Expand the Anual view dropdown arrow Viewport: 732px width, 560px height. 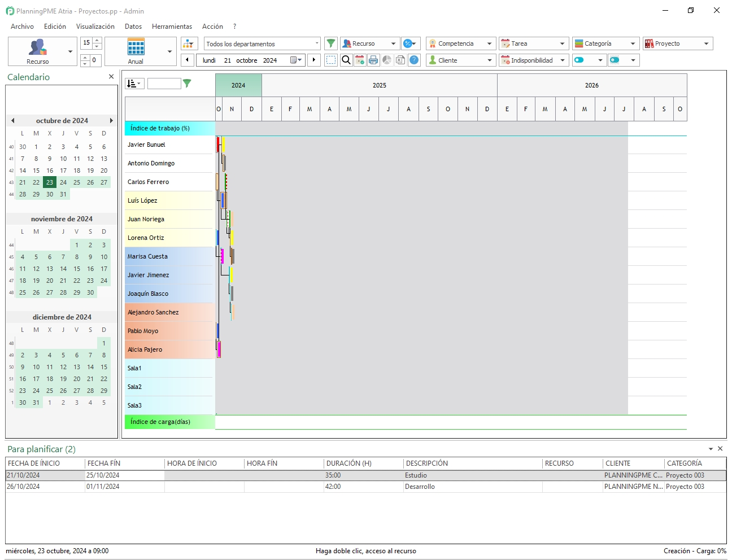170,51
